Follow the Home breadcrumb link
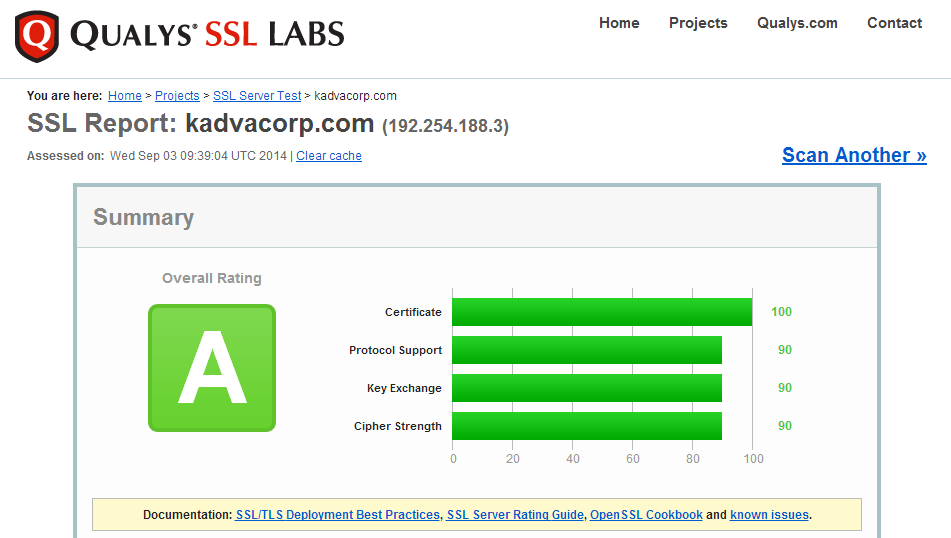951x538 pixels. point(125,96)
